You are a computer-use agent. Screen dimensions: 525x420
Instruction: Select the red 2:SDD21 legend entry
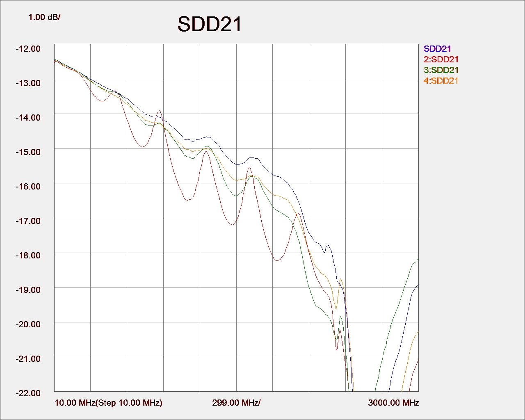pos(441,59)
